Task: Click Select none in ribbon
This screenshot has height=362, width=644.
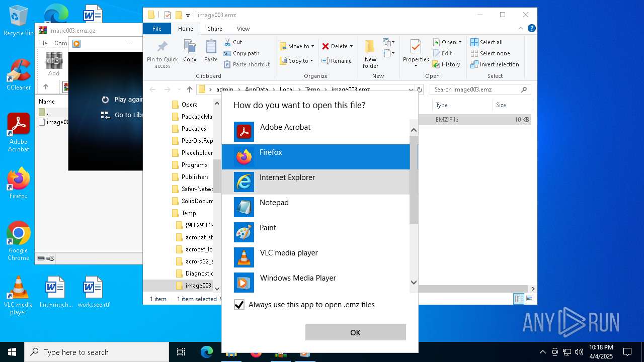Action: coord(490,53)
